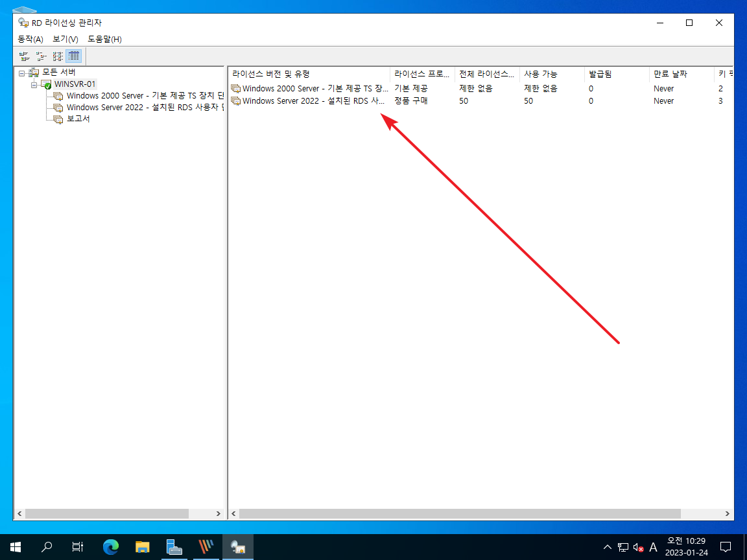The width and height of the screenshot is (747, 560).
Task: Click the muted volume tray icon
Action: point(638,548)
